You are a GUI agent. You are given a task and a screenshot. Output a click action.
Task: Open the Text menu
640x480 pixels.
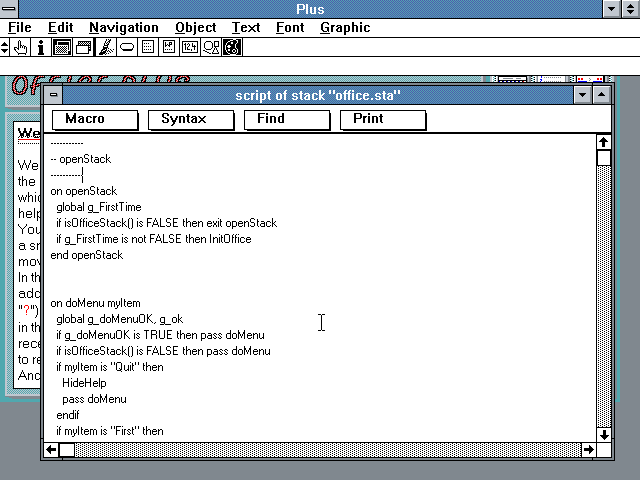(x=246, y=27)
